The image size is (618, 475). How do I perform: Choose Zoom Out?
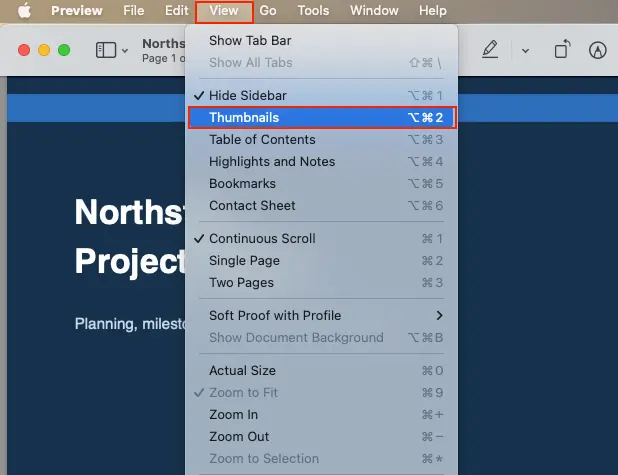[321, 437]
